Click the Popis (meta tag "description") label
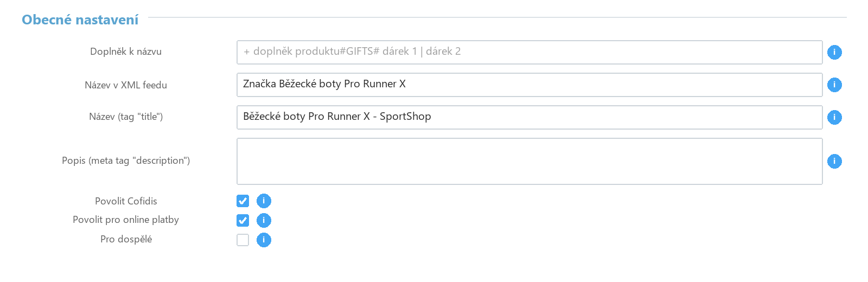Image resolution: width=868 pixels, height=282 pixels. coord(126,161)
